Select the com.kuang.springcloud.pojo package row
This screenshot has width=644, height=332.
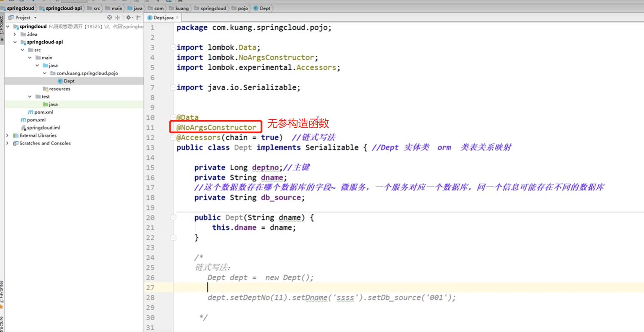click(74, 73)
